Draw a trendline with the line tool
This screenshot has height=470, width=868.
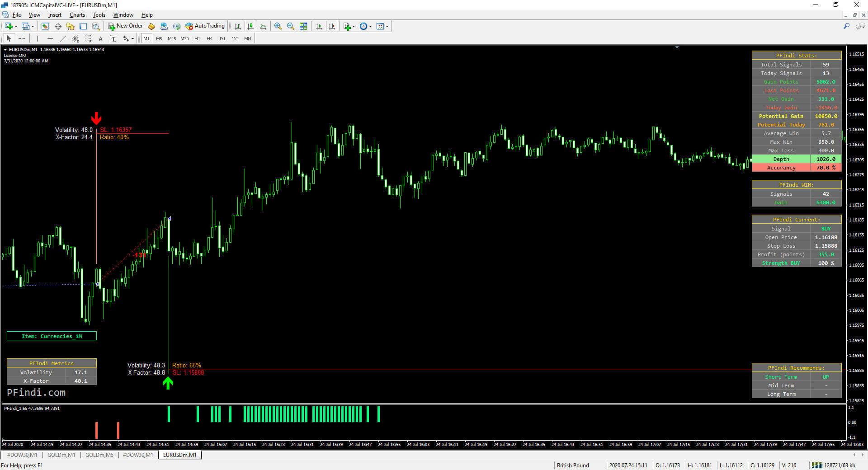63,39
